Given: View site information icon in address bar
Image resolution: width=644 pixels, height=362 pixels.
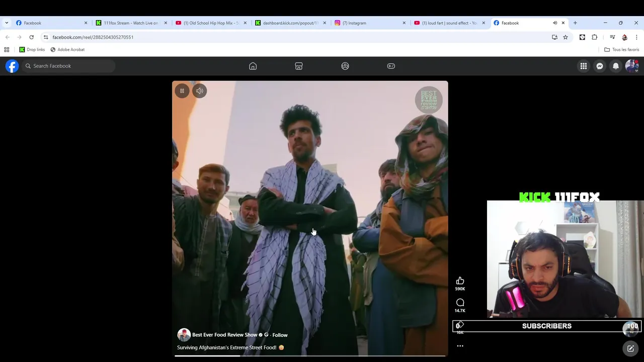Looking at the screenshot, I should tap(46, 37).
